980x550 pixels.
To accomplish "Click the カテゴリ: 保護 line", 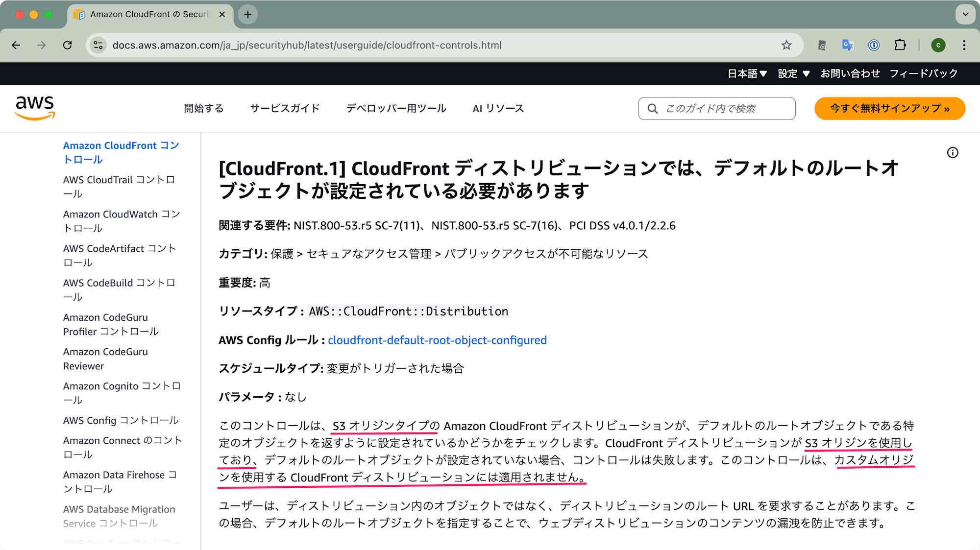I will click(x=433, y=254).
